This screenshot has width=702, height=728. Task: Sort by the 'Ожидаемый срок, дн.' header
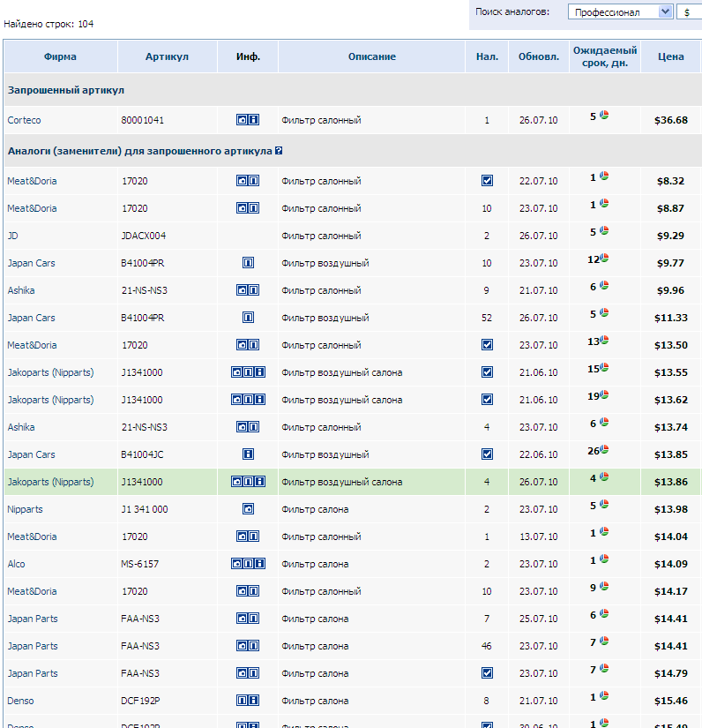pyautogui.click(x=605, y=56)
